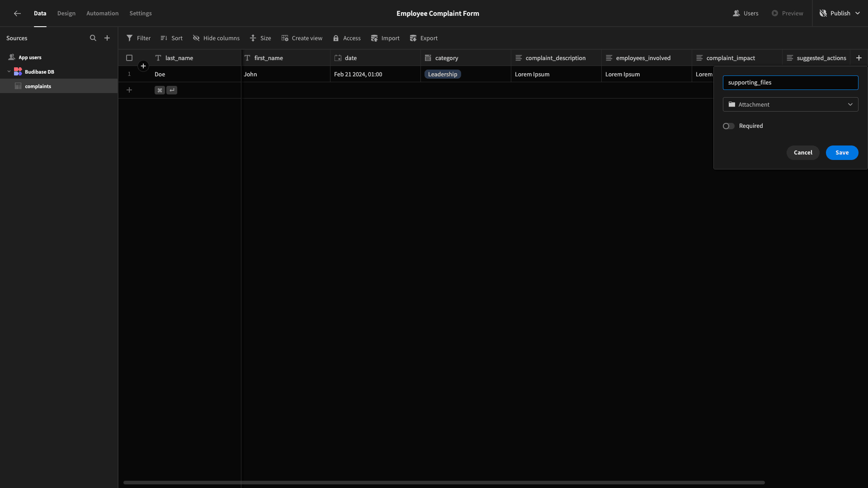Image resolution: width=868 pixels, height=488 pixels.
Task: Select Lorem Ipsum under complaint_description
Action: pos(556,74)
